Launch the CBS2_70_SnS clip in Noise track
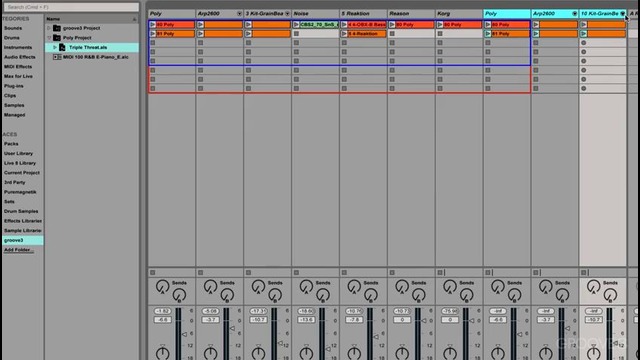The image size is (640, 360). coord(296,24)
